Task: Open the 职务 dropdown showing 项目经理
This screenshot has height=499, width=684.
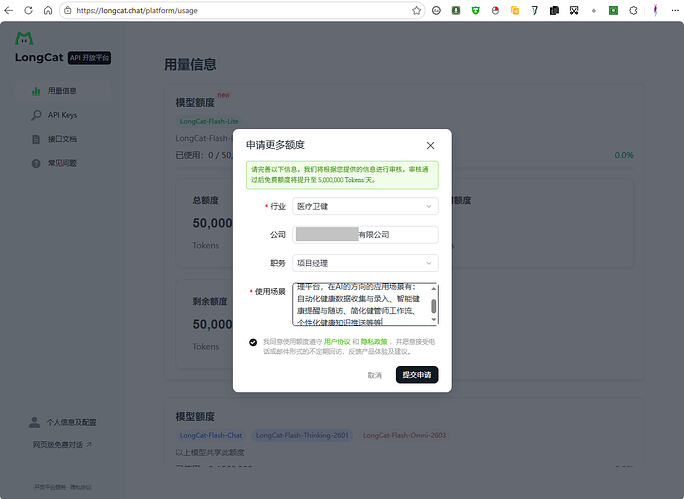Action: pos(365,263)
